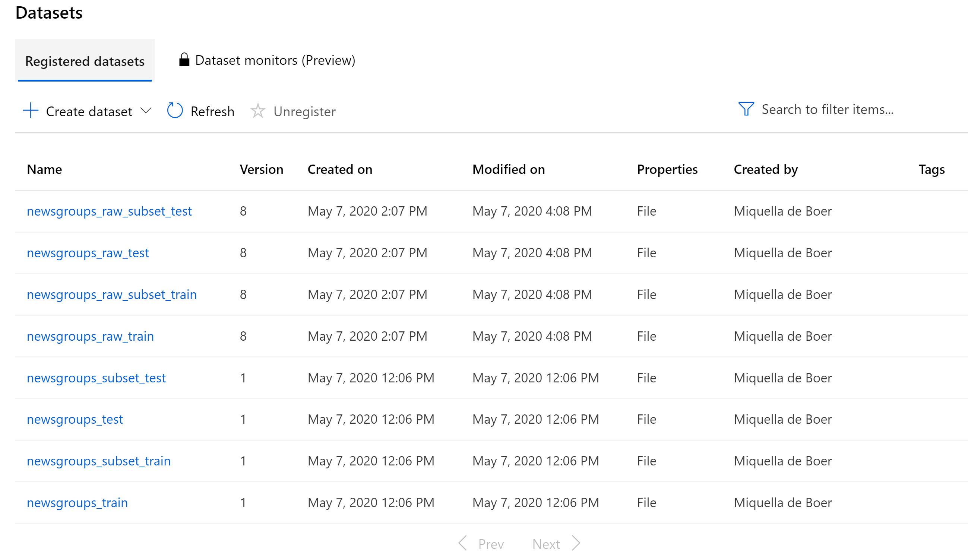Sort by Modified on column header
Viewport: 968px width, 560px height.
(x=508, y=169)
